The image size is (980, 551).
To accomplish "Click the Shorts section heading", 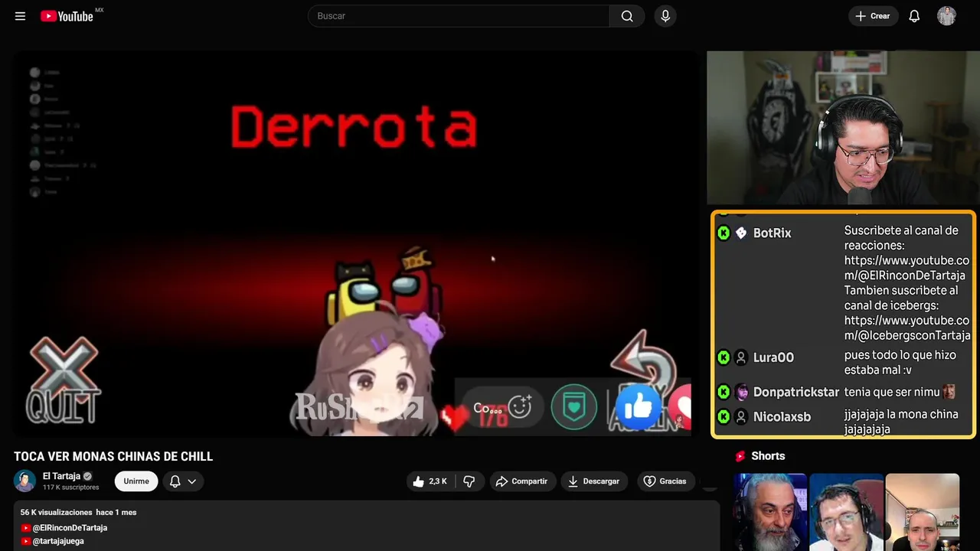I will point(768,456).
